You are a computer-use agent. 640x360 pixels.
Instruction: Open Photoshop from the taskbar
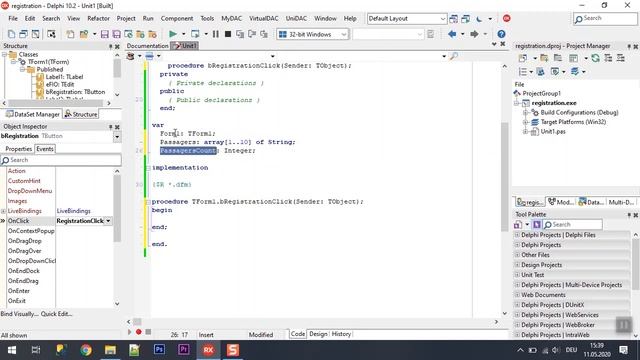click(159, 350)
